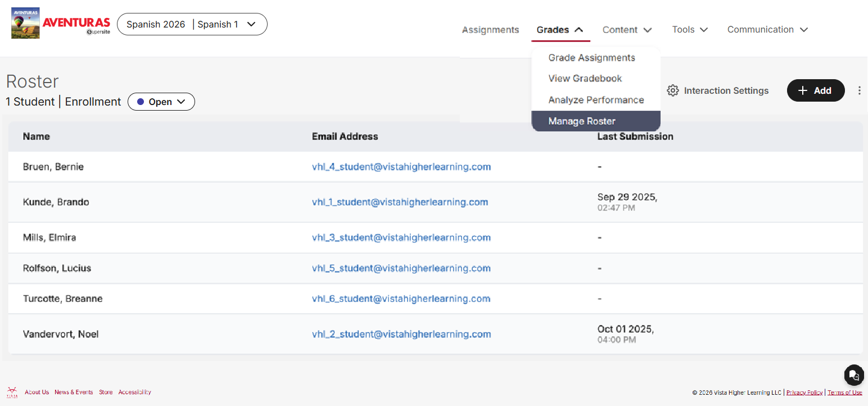Select Analyze Performance menu item
Viewport: 868px width, 406px height.
[x=596, y=100]
